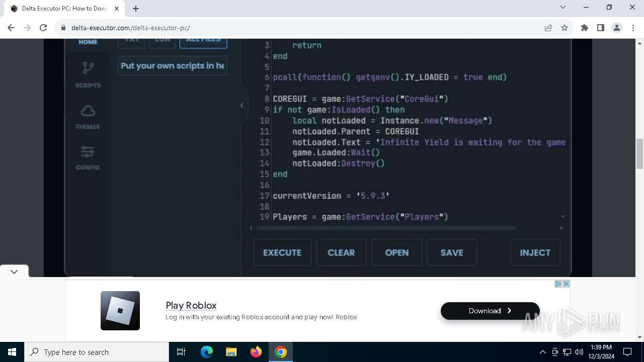
Task: Click the 'if not game:IsLoaded() then' line
Action: 339,110
